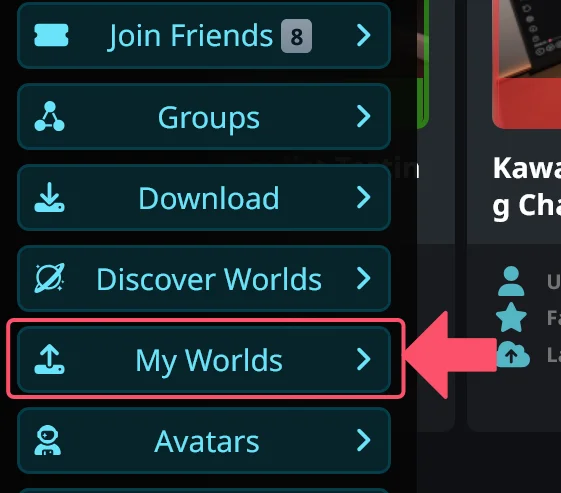
Task: Click the Download tray arrow icon
Action: 49,197
